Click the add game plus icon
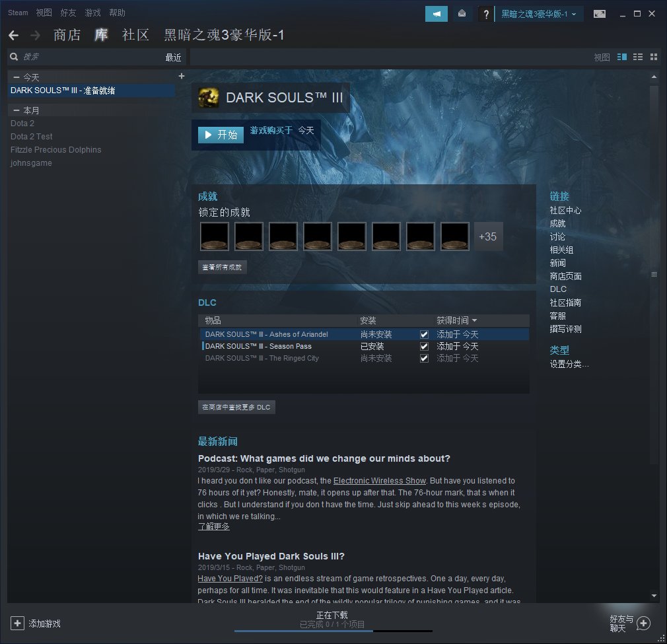 pyautogui.click(x=17, y=624)
